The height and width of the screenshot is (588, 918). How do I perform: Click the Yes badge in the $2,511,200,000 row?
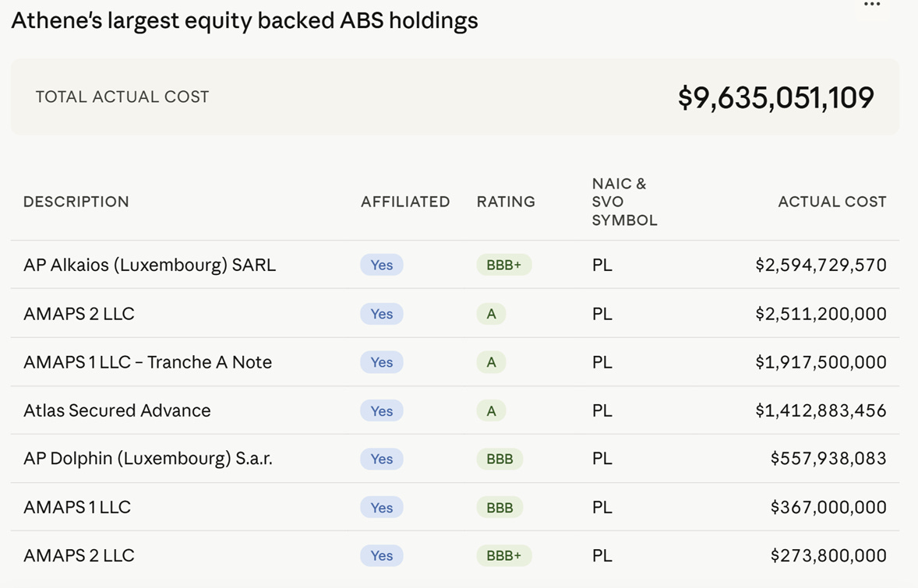pos(382,314)
